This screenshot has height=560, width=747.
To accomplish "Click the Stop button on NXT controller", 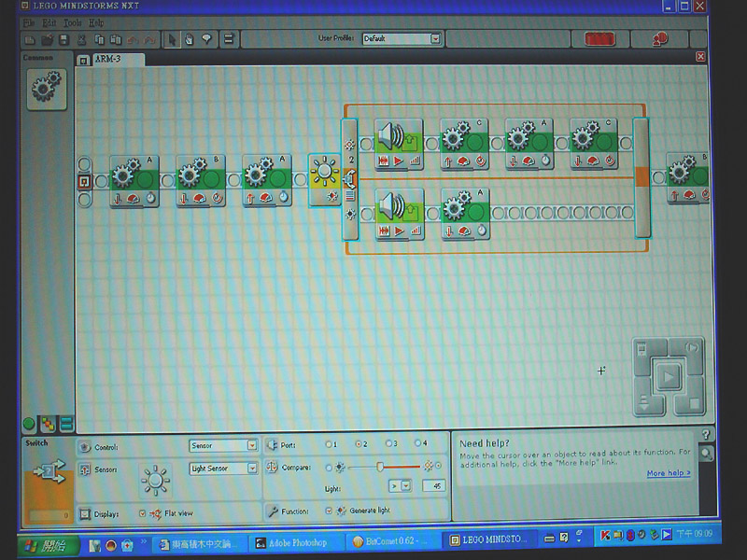I will [694, 403].
